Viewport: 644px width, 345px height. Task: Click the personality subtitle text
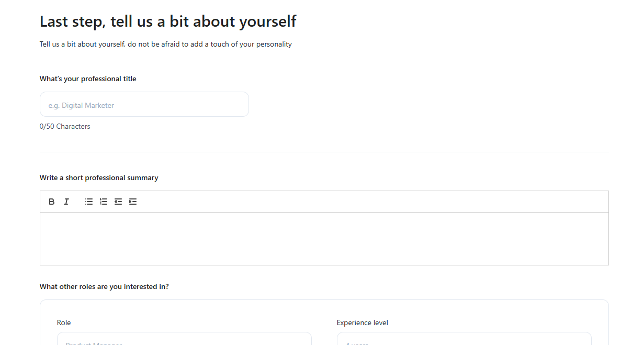[165, 44]
